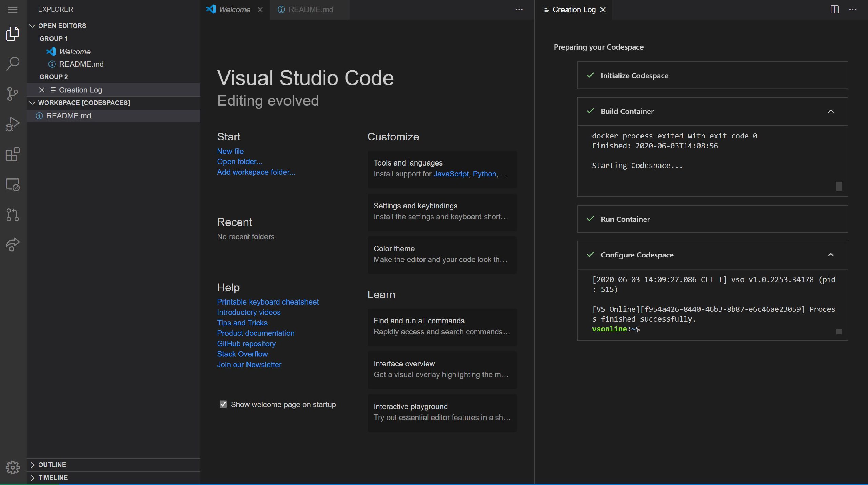The height and width of the screenshot is (485, 868).
Task: Select Creation Log in Group 2
Action: click(x=114, y=90)
